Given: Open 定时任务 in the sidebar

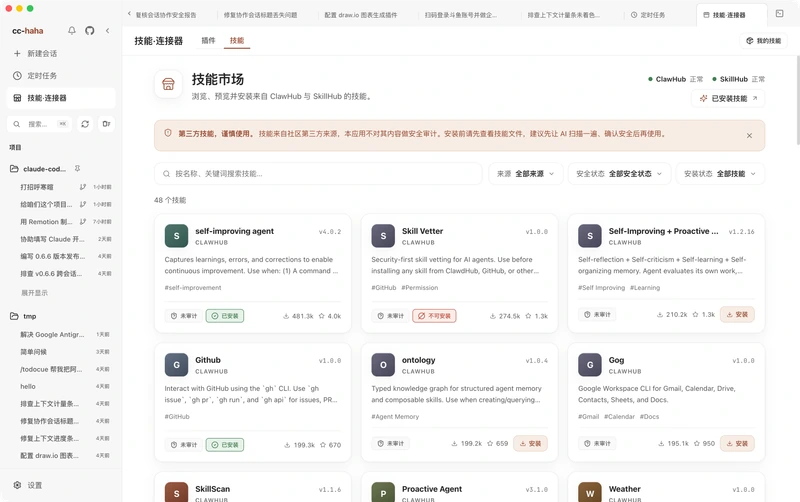Looking at the screenshot, I should click(x=61, y=76).
